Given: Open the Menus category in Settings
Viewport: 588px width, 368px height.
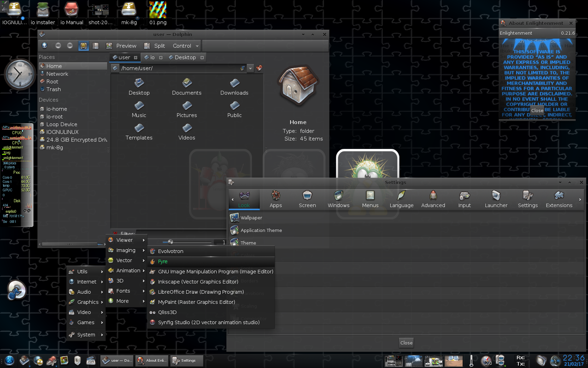Looking at the screenshot, I should (370, 199).
